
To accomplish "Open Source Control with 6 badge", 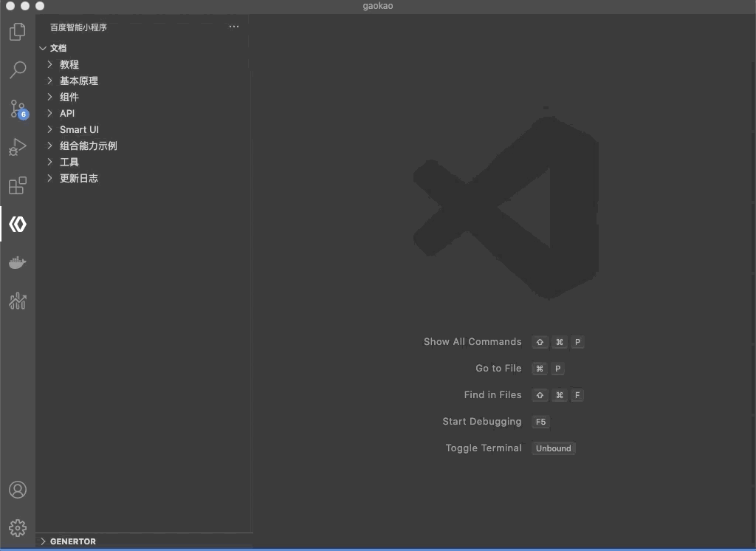I will (18, 109).
